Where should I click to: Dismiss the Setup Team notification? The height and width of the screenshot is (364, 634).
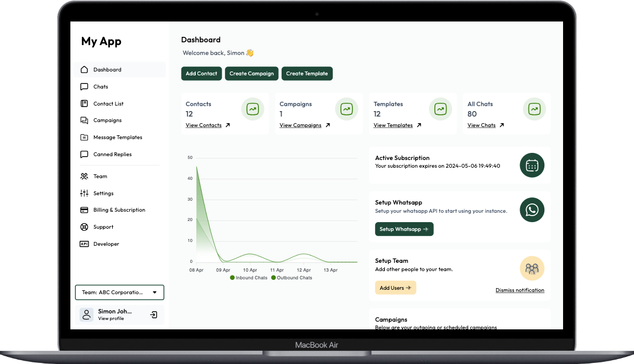(520, 290)
